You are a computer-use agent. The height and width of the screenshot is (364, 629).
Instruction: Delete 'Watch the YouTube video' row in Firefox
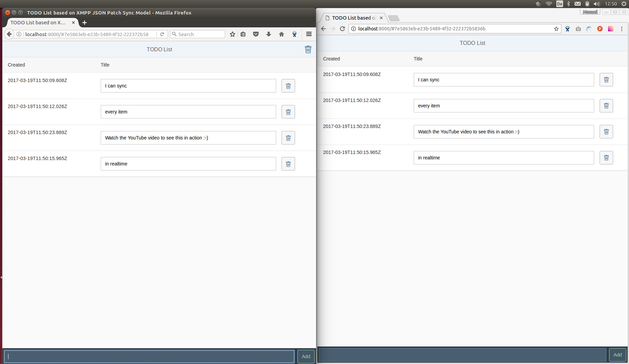[x=288, y=138]
